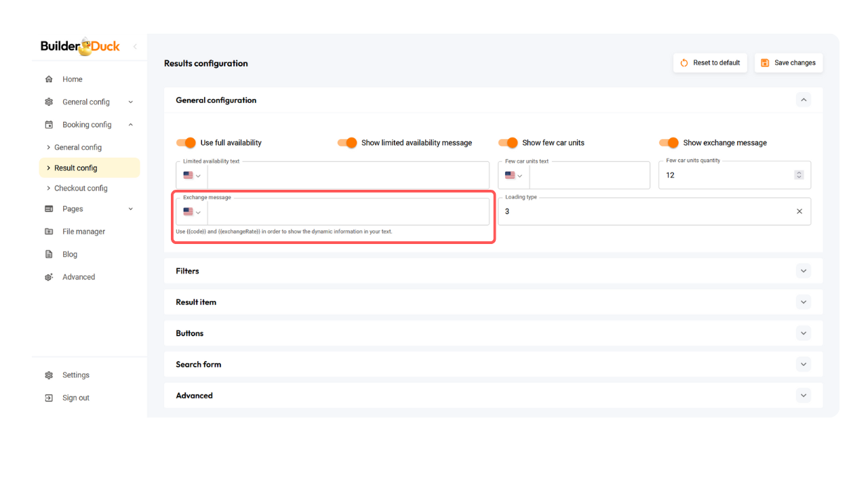Image resolution: width=868 pixels, height=488 pixels.
Task: Turn off Show exchange message switch
Action: click(x=669, y=143)
